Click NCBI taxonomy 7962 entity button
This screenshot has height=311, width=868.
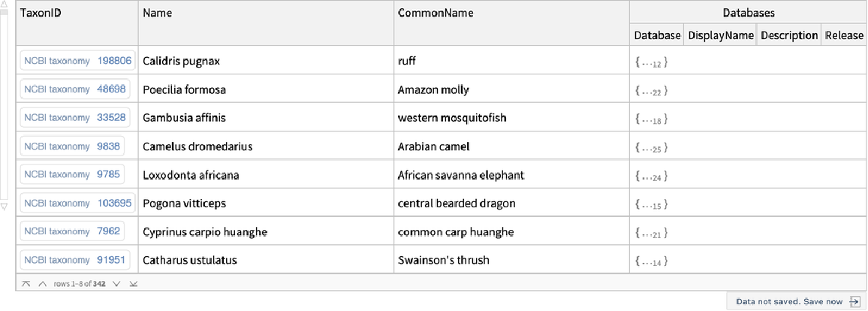click(x=71, y=231)
